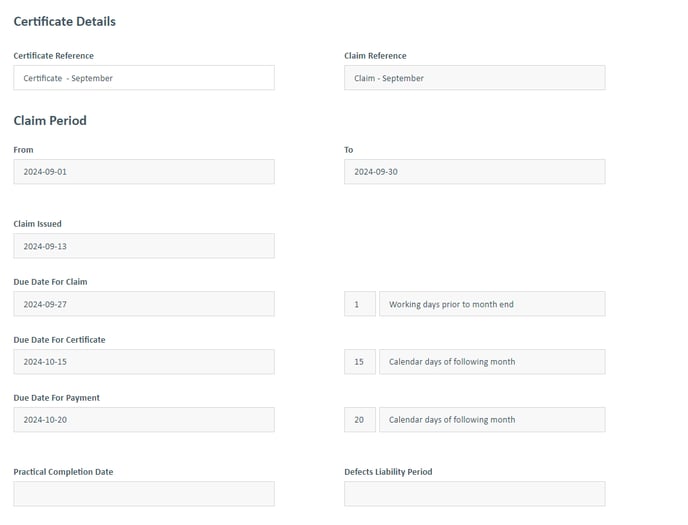Open the Claim Issued date field
The height and width of the screenshot is (525, 688).
(x=144, y=246)
